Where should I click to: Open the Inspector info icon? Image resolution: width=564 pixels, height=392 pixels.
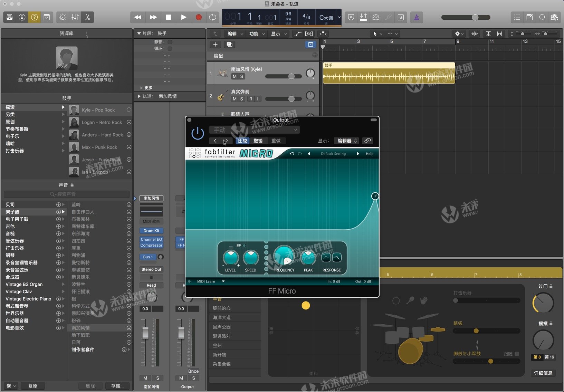(22, 17)
